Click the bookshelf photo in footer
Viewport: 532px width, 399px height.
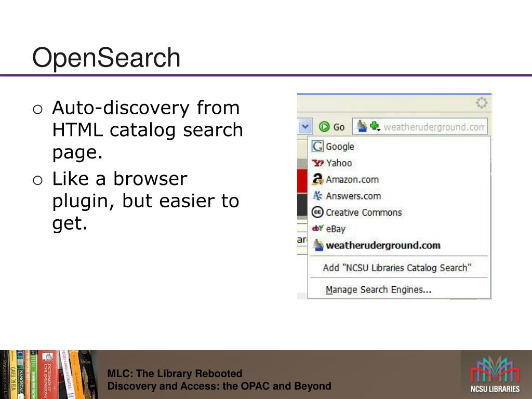tap(48, 375)
